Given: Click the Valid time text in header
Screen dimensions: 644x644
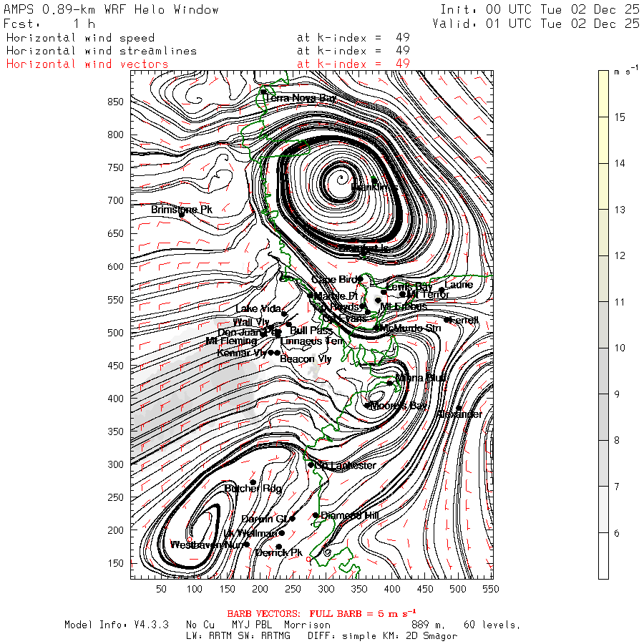Looking at the screenshot, I should [536, 24].
